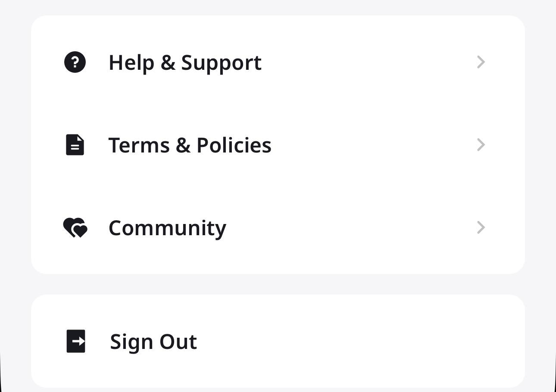Open Community using its right arrow
This screenshot has height=392, width=556.
point(481,227)
